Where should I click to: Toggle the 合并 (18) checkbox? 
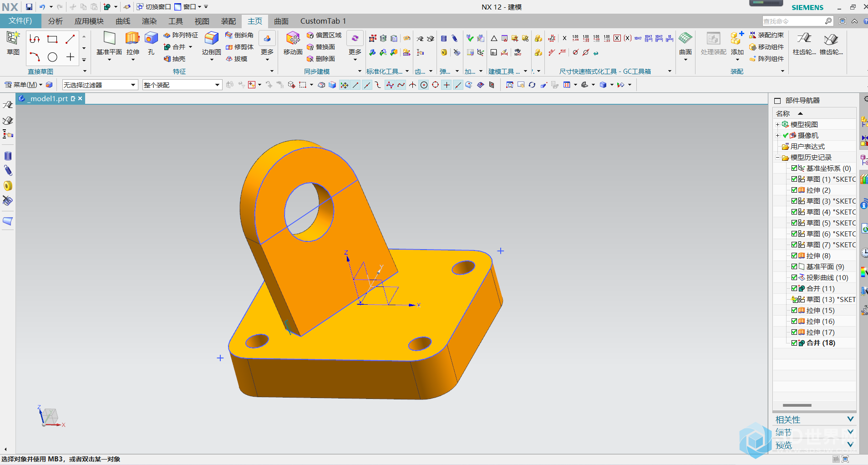tap(794, 343)
